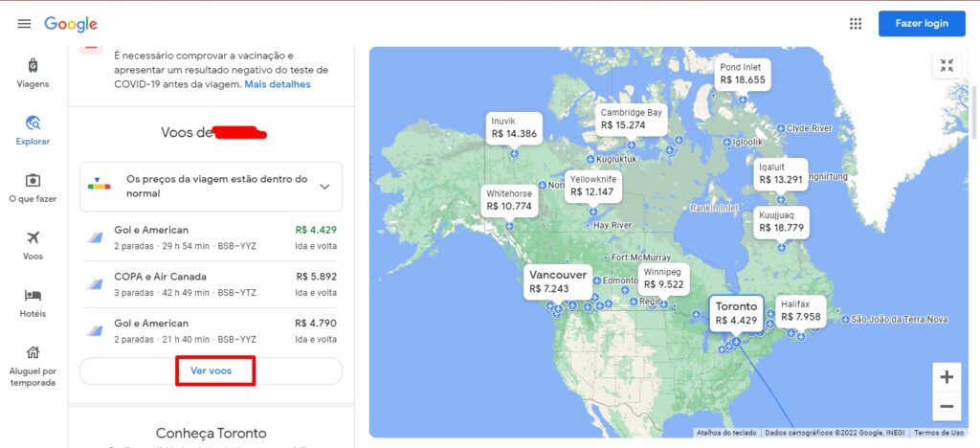The image size is (980, 448).
Task: Open Termos de Uso map link
Action: pos(939,433)
